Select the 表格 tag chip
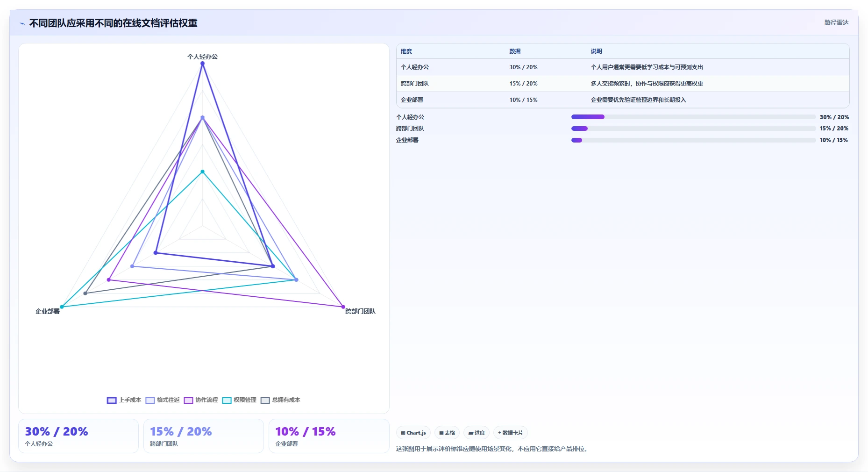This screenshot has width=868, height=472. tap(447, 433)
